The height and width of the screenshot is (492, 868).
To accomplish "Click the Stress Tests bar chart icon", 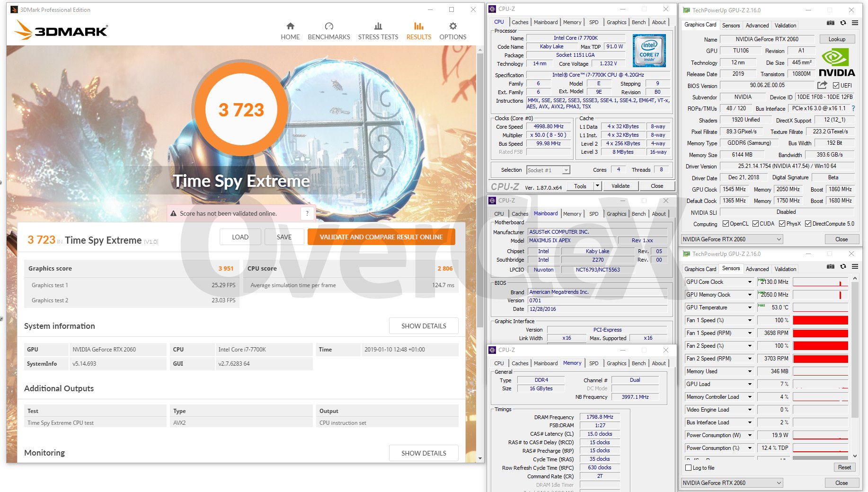I will tap(378, 26).
